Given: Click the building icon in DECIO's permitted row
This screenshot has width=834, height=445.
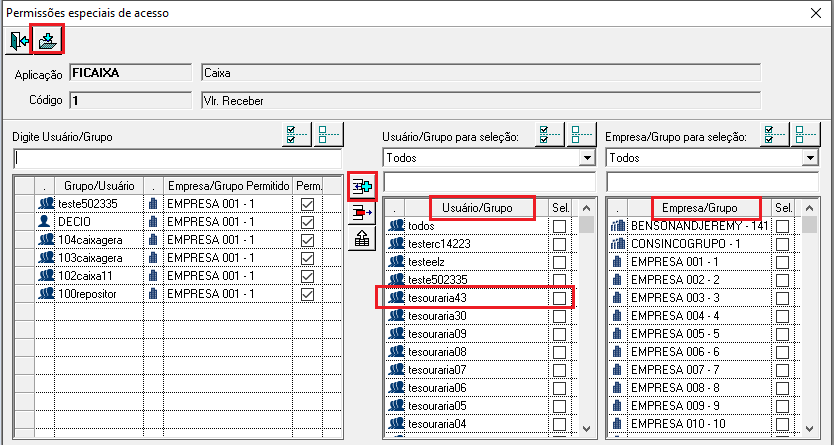Looking at the screenshot, I should [153, 222].
